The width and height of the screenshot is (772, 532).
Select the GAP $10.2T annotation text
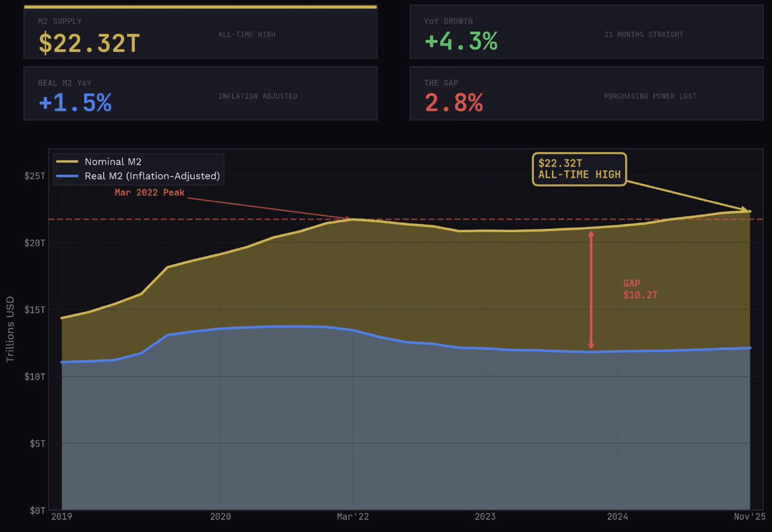[640, 289]
